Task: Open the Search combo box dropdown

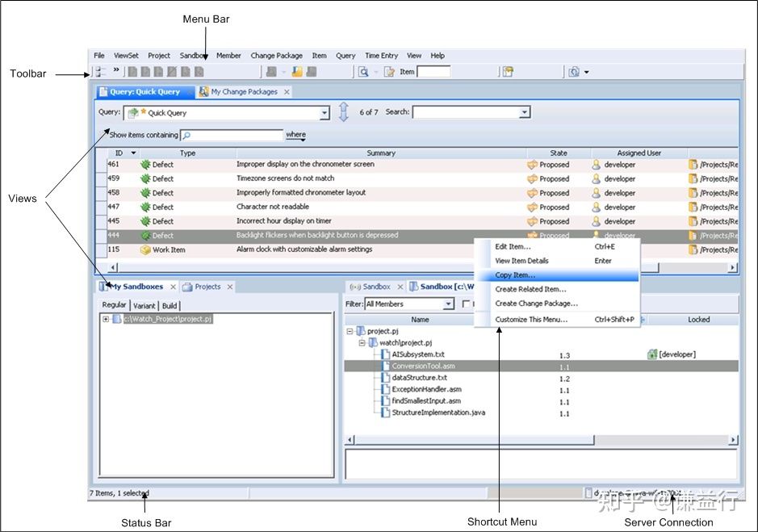Action: point(525,113)
